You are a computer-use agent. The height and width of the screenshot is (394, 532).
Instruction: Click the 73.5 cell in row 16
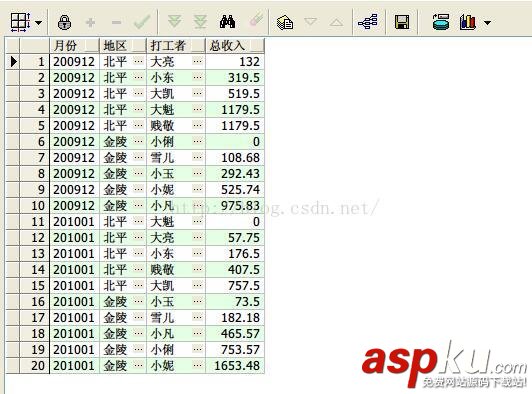(x=235, y=301)
